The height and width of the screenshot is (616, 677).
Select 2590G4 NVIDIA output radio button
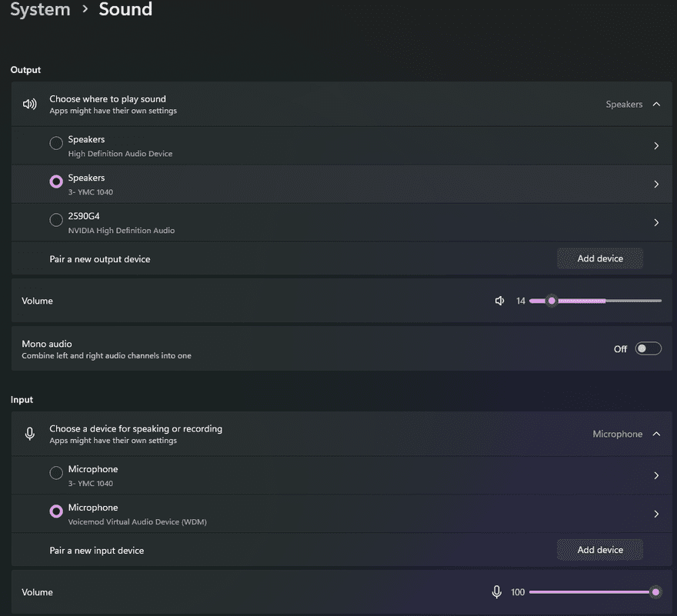[56, 220]
